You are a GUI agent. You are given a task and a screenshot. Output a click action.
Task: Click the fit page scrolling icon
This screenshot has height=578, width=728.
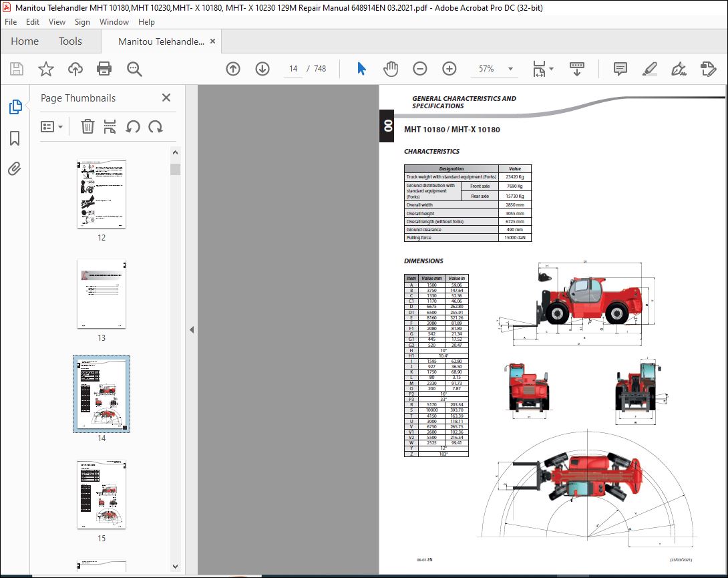tap(539, 69)
